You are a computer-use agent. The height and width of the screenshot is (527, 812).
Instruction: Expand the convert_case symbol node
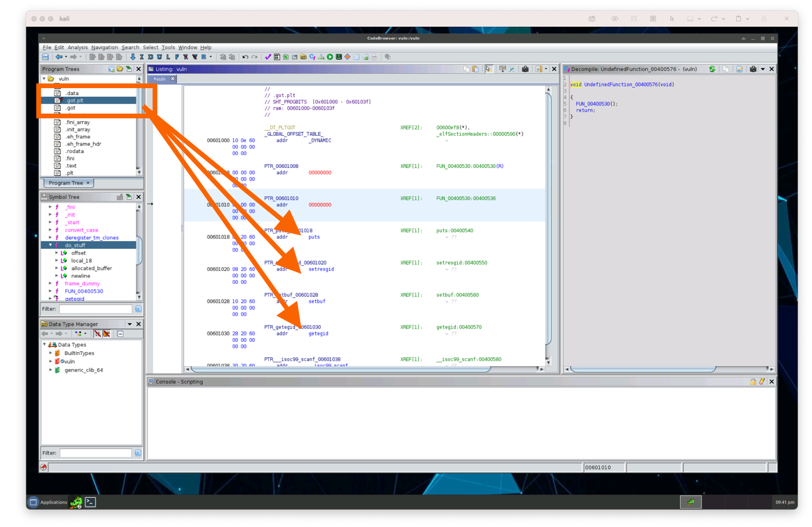point(50,230)
